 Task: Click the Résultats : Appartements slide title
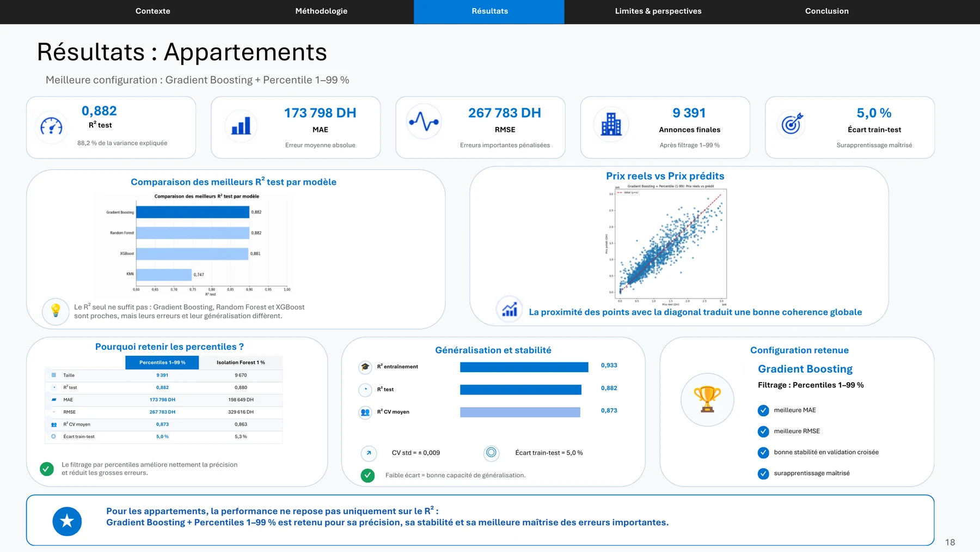point(182,52)
